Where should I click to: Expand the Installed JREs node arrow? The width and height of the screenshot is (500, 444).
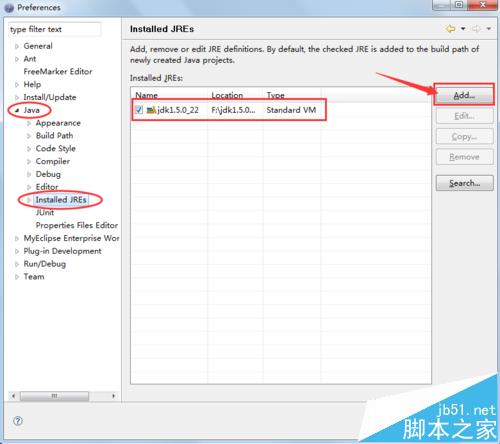tap(29, 200)
